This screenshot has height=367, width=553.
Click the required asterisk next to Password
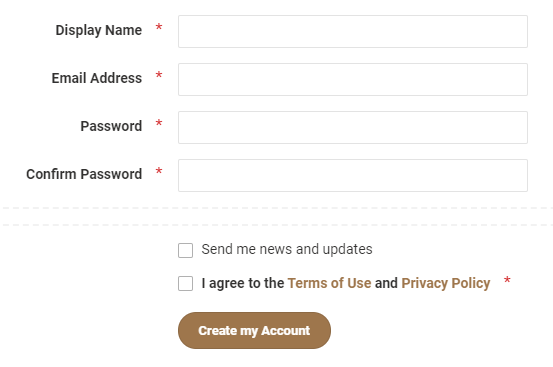[159, 123]
